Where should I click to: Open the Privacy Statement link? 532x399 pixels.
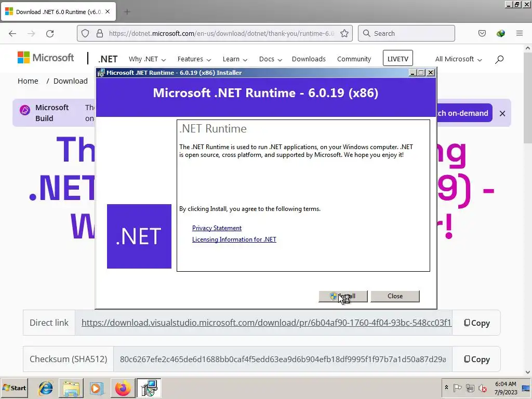[217, 228]
